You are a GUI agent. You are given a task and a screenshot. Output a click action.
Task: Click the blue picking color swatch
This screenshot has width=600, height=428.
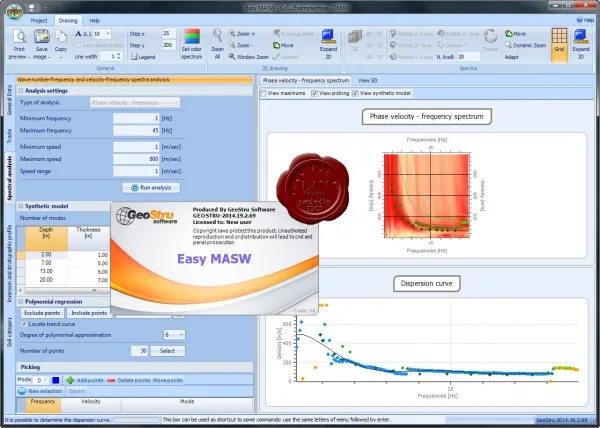(56, 380)
